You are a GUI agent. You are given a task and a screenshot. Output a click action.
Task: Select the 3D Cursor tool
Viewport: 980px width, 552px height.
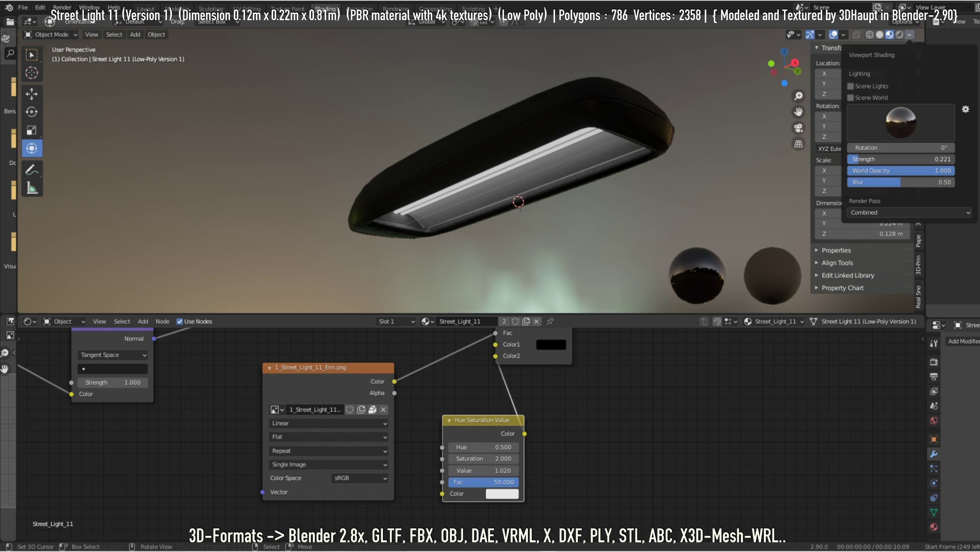[x=32, y=73]
